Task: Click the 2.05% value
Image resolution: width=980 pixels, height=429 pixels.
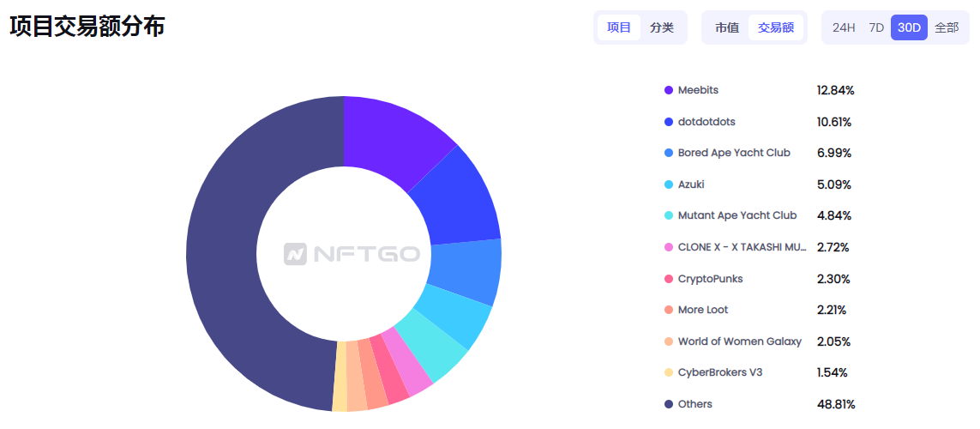Action: pos(833,341)
